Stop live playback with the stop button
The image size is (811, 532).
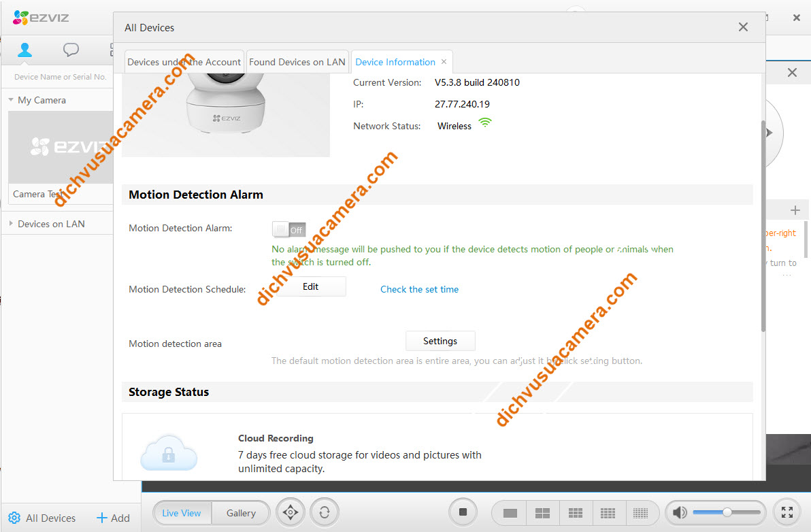463,512
